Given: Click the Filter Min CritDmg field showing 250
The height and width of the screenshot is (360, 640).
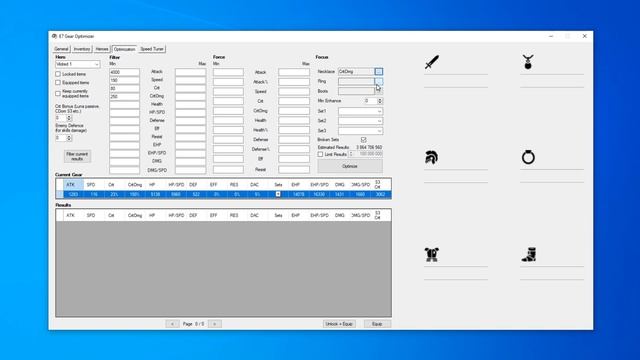Looking at the screenshot, I should (124, 97).
